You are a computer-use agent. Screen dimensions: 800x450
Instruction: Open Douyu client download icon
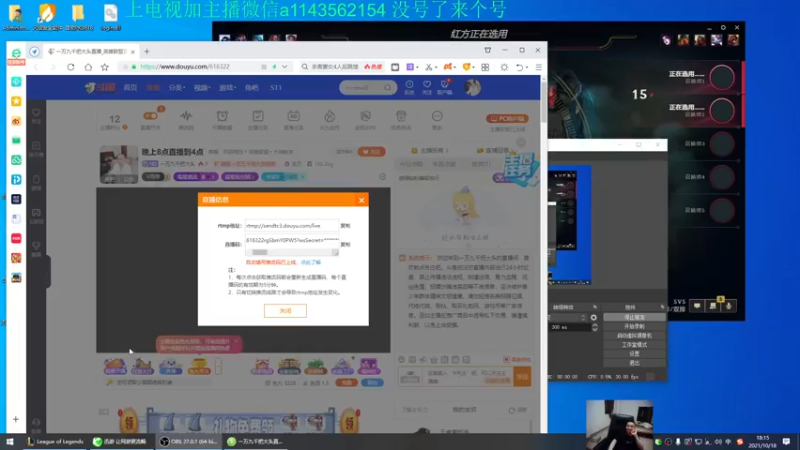pos(444,87)
